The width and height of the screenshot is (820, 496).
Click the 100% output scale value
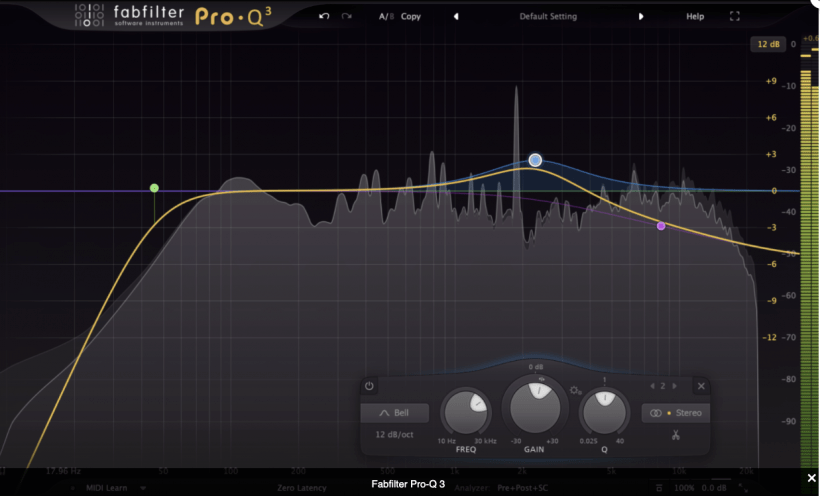(684, 488)
